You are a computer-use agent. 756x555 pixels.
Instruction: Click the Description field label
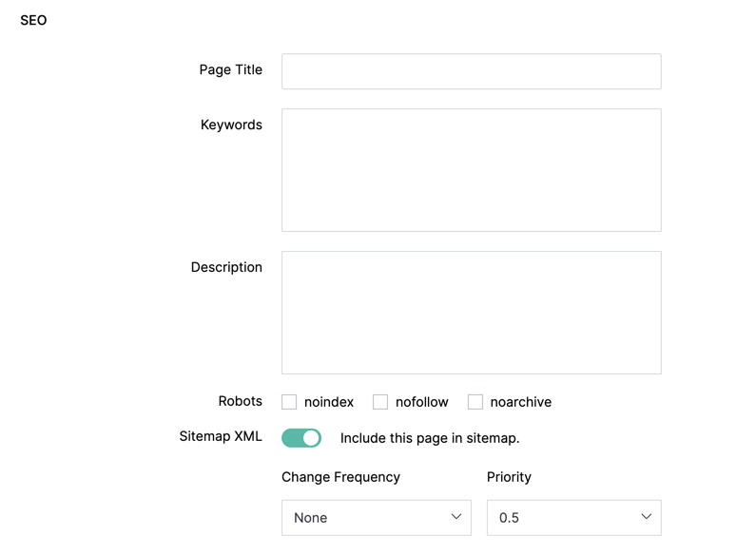226,267
